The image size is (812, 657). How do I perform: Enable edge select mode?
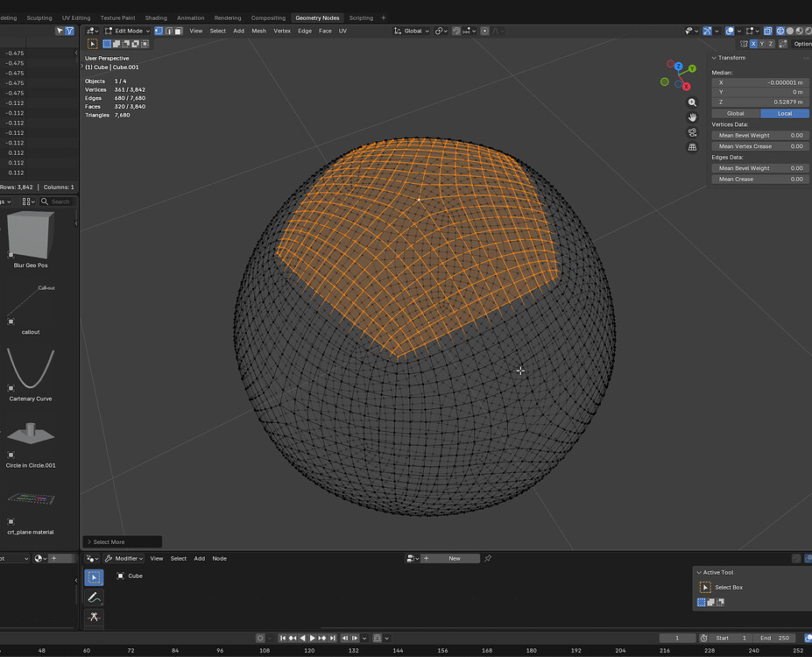point(169,31)
